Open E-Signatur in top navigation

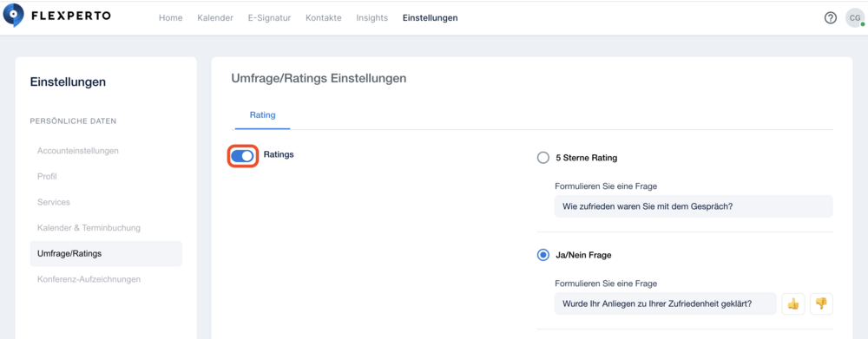pos(269,17)
